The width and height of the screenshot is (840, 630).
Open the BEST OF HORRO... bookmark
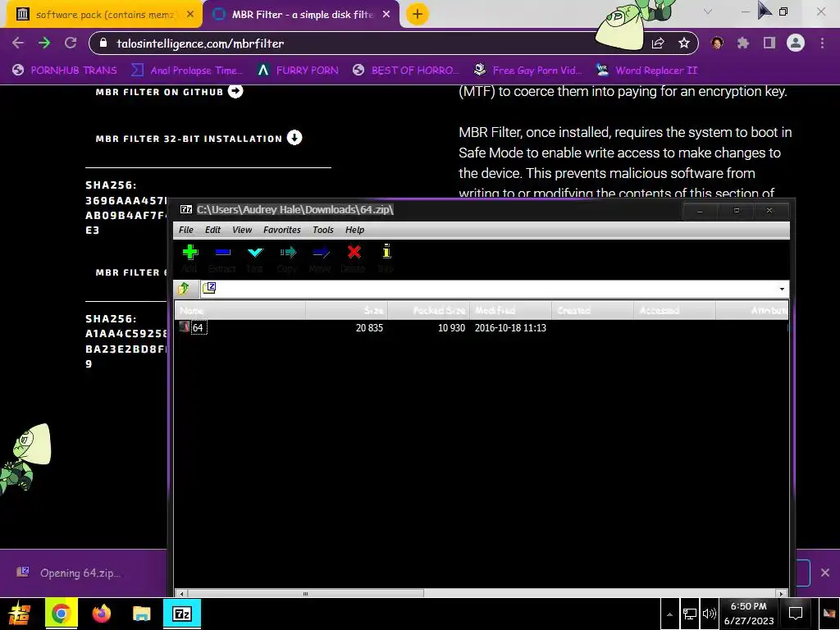pyautogui.click(x=406, y=71)
